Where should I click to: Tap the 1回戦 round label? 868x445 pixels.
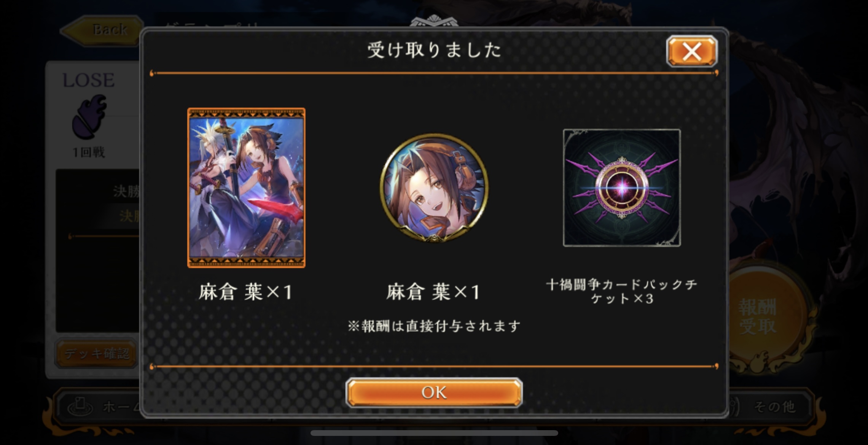tap(89, 152)
